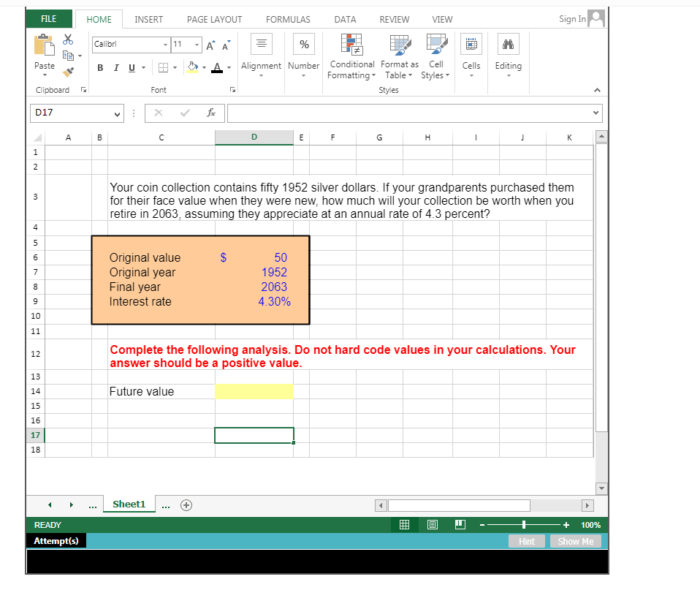
Task: Select the yellow Future value cell
Action: pyautogui.click(x=254, y=391)
